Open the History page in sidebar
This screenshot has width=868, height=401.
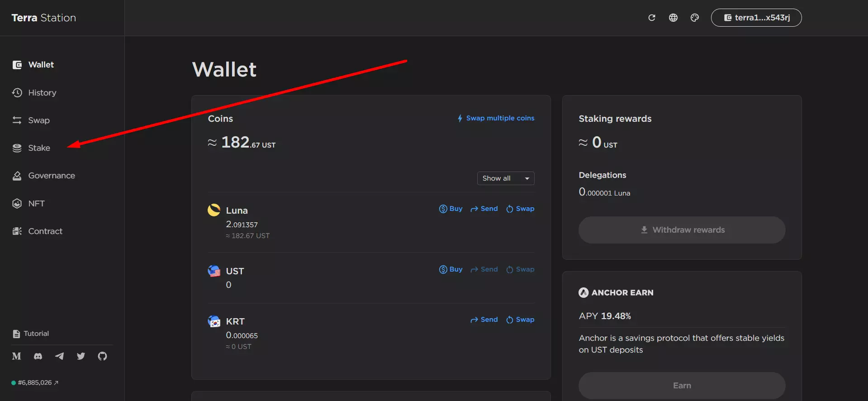pos(34,92)
